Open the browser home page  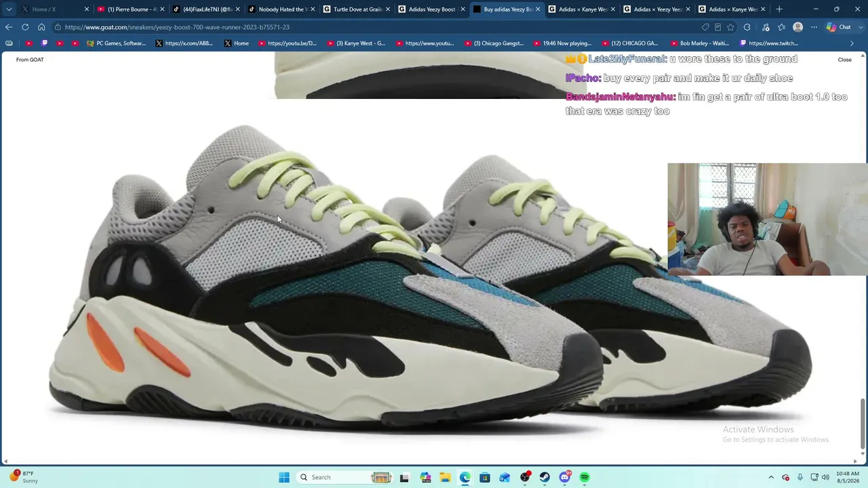tap(41, 27)
